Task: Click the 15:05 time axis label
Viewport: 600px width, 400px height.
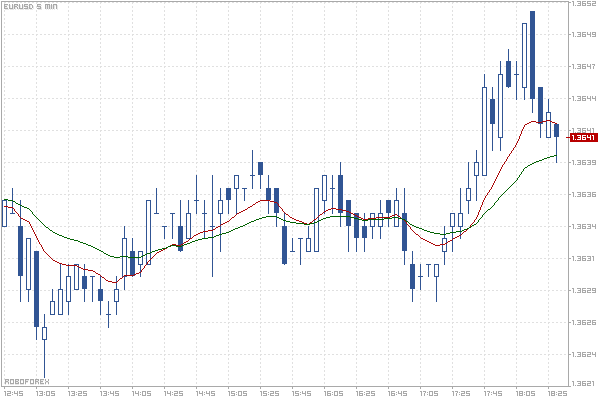Action: pos(238,393)
